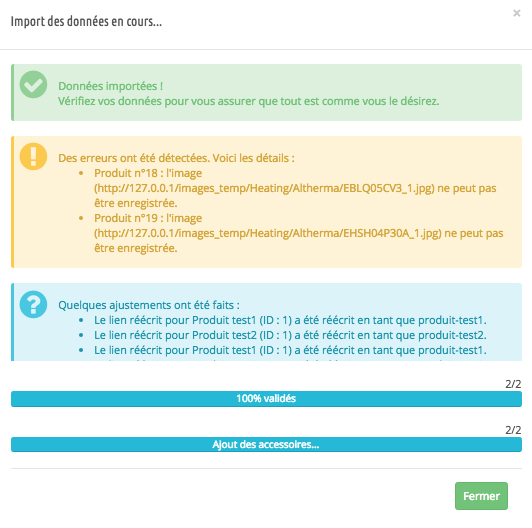
Task: Click the 'Des erreurs ont été détectées' heading
Action: point(176,158)
